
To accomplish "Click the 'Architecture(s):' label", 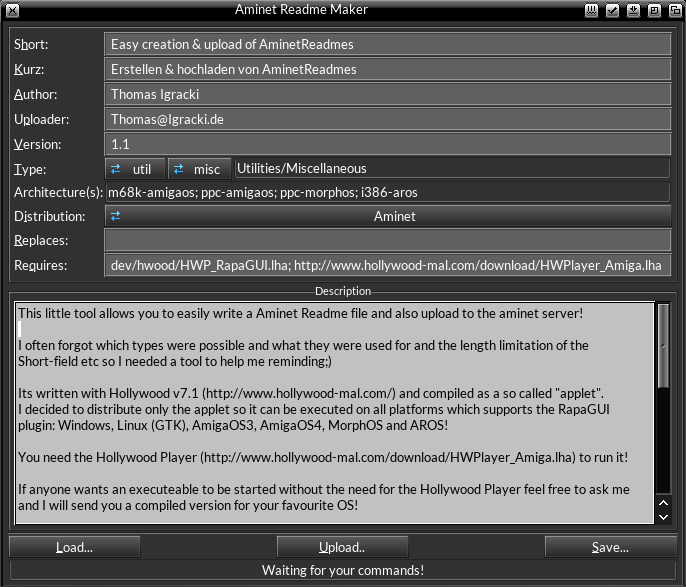I will pos(58,192).
